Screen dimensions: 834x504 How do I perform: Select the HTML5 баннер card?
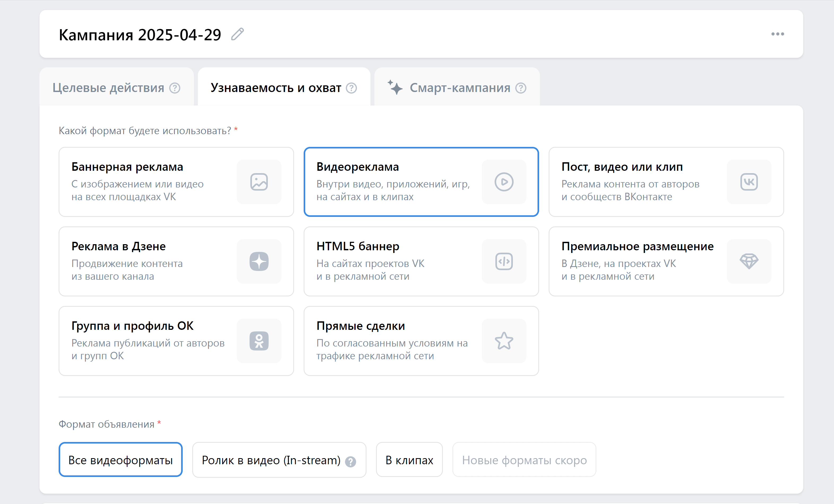pos(421,261)
